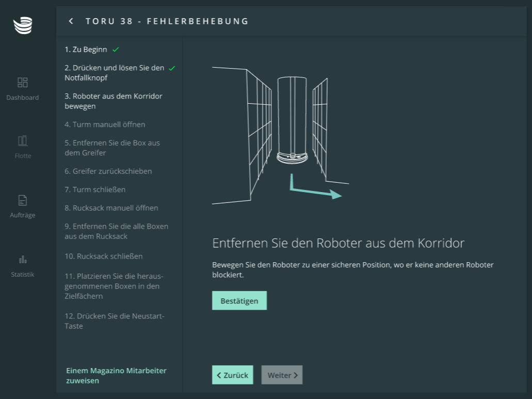Click the back arrow beside TORU 38
The height and width of the screenshot is (399, 532).
click(x=71, y=21)
